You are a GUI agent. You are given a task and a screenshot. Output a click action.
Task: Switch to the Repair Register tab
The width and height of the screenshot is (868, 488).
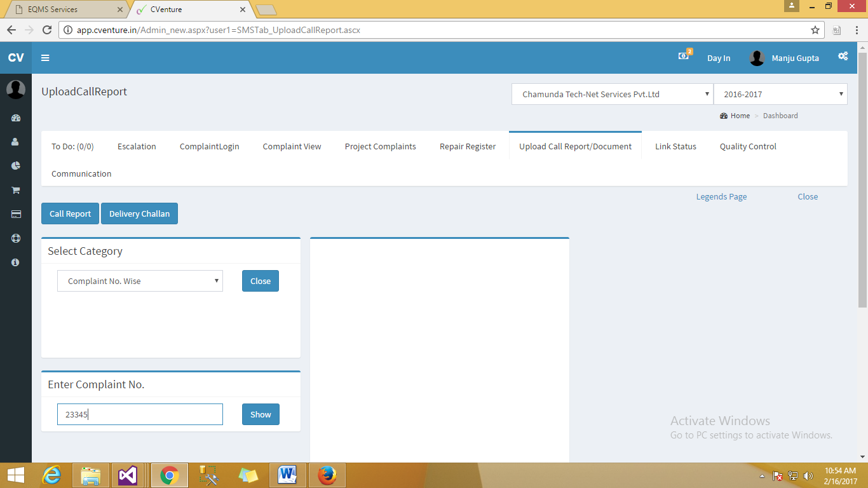[x=468, y=146]
